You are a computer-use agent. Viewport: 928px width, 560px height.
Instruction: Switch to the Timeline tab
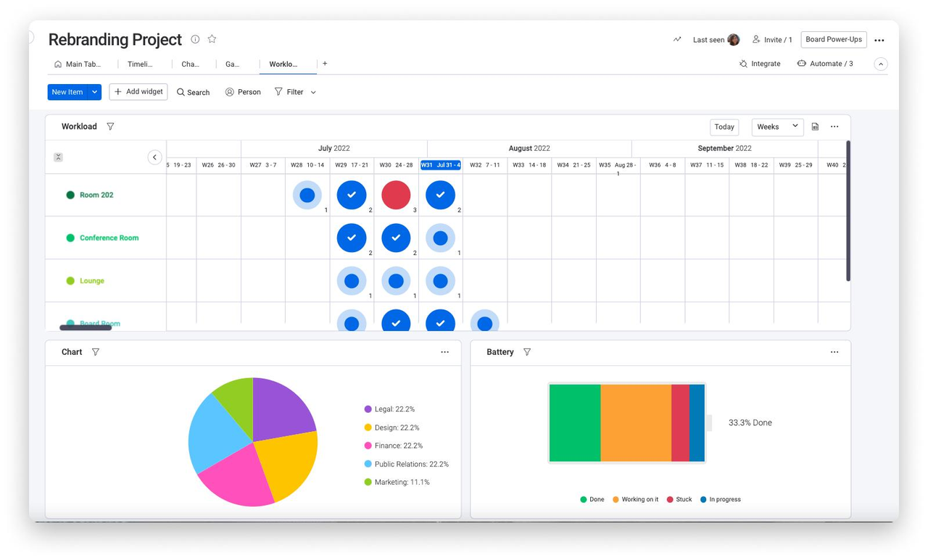pos(141,64)
